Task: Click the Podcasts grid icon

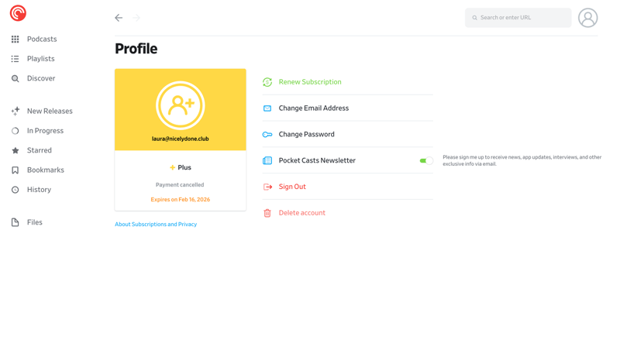Action: (15, 39)
